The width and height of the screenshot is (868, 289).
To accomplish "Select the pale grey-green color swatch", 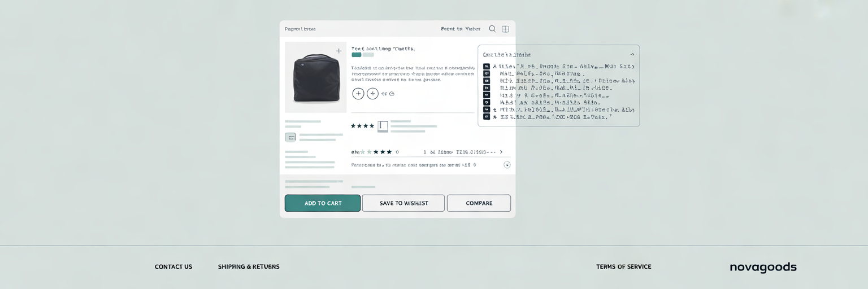I will point(368,55).
